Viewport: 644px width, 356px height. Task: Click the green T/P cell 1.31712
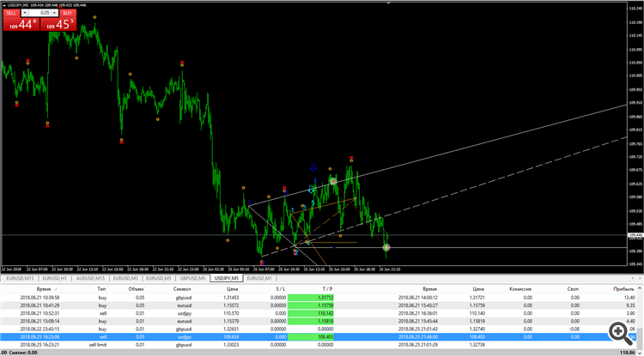point(311,298)
